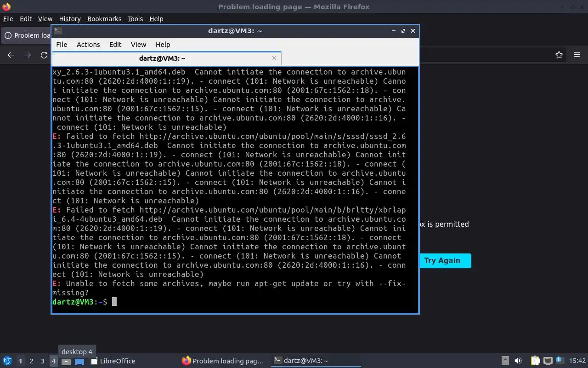Open the terminal File menu
This screenshot has width=588, height=368.
pyautogui.click(x=62, y=45)
